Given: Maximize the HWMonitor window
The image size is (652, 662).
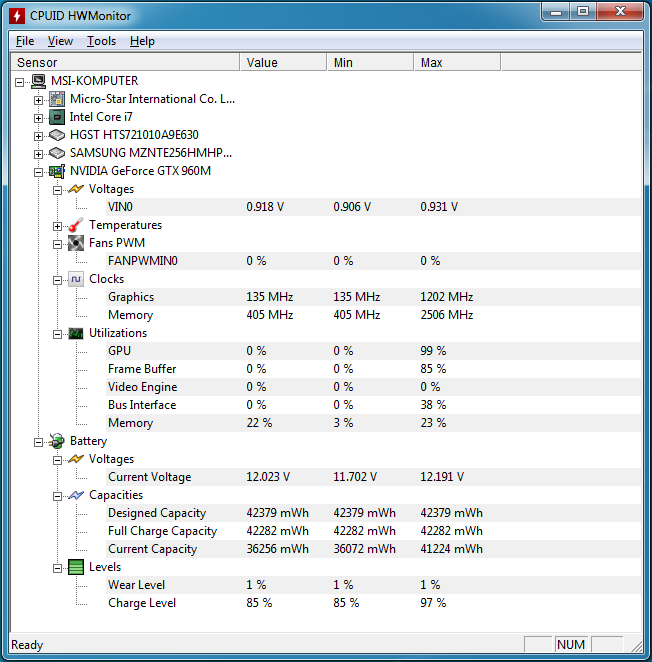Looking at the screenshot, I should click(x=583, y=11).
